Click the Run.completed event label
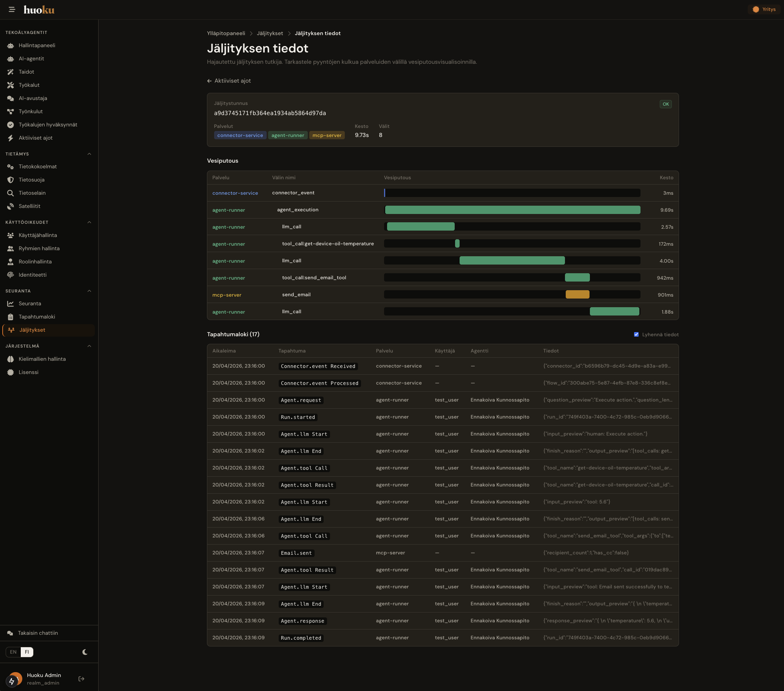784x691 pixels. [x=301, y=638]
